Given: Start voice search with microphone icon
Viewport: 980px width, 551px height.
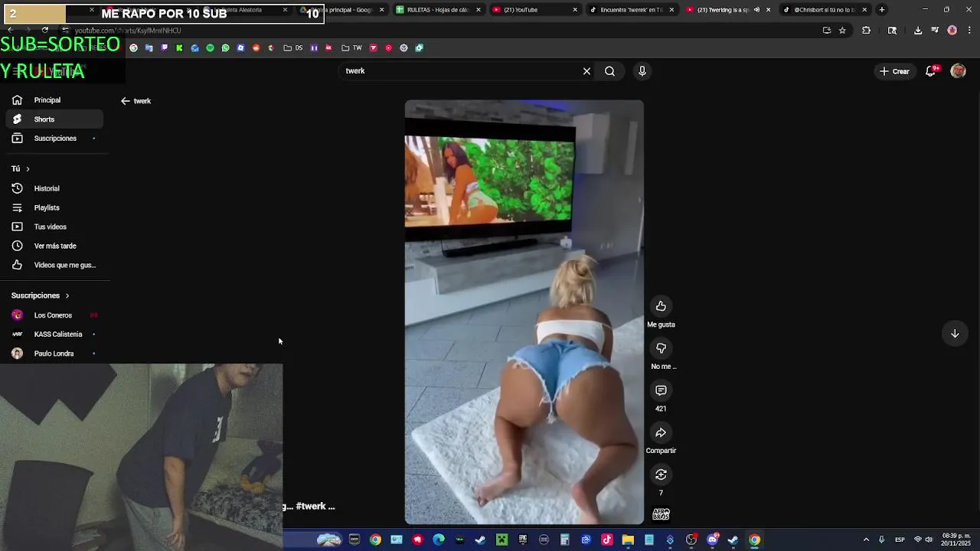Looking at the screenshot, I should point(642,71).
